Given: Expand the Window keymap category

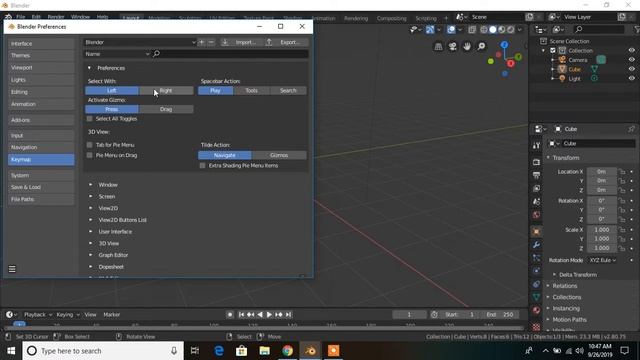Looking at the screenshot, I should [91, 185].
